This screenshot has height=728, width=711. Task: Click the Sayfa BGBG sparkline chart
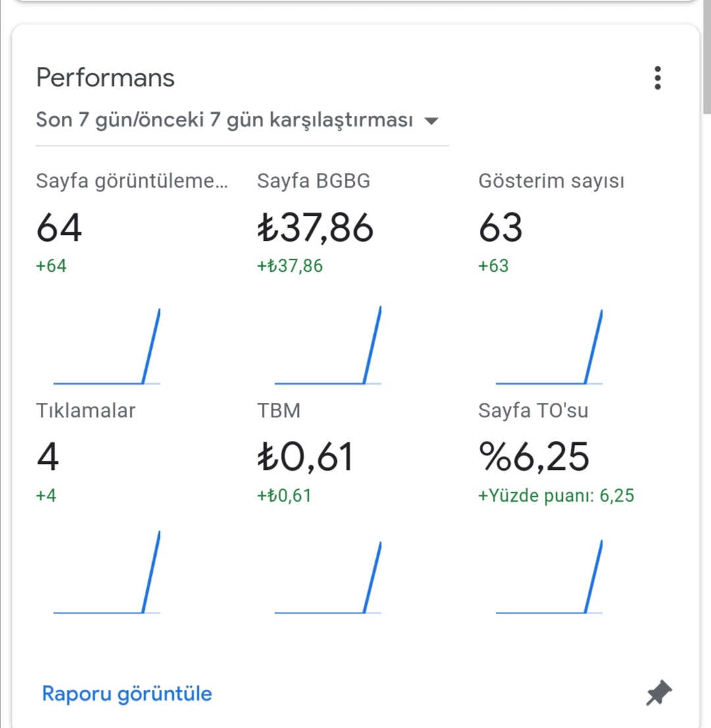tap(328, 346)
